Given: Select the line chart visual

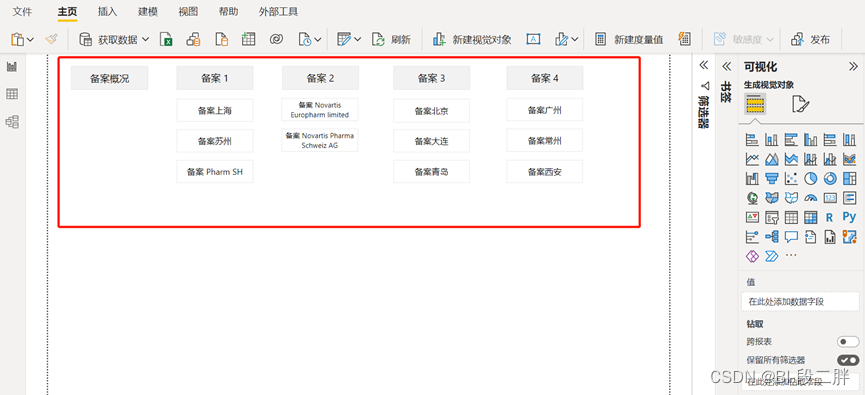Looking at the screenshot, I should 752,159.
